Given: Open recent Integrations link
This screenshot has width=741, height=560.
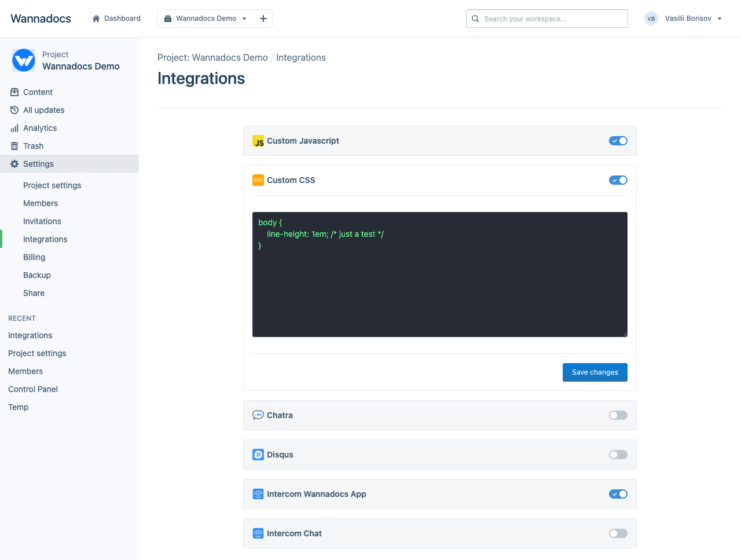Looking at the screenshot, I should 30,335.
